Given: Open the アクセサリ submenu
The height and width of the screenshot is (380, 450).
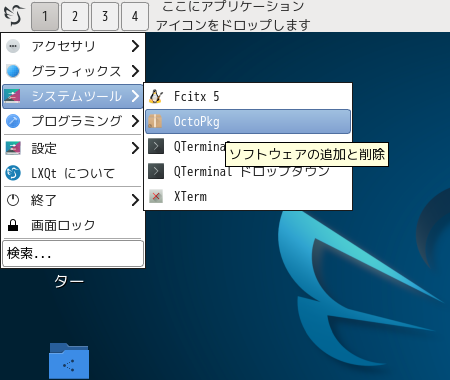Looking at the screenshot, I should (x=73, y=46).
